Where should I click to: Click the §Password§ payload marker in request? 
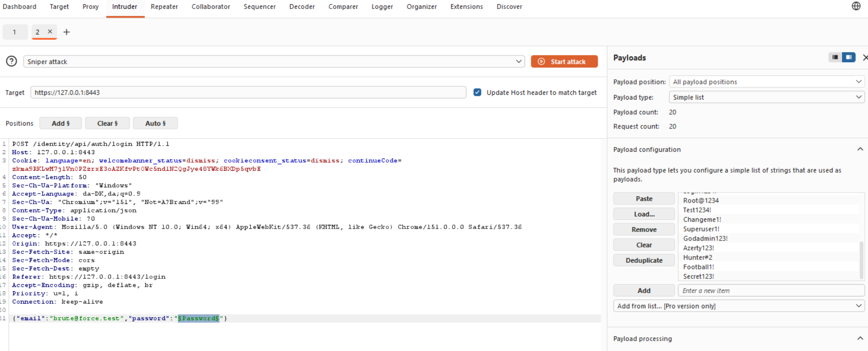click(x=199, y=318)
